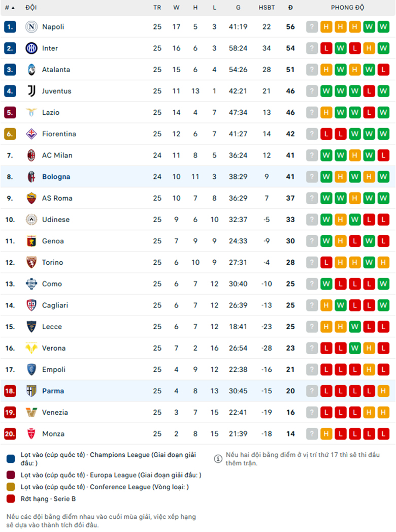The height and width of the screenshot is (532, 396).
Task: Click the Napoli club crest icon
Action: point(31,27)
